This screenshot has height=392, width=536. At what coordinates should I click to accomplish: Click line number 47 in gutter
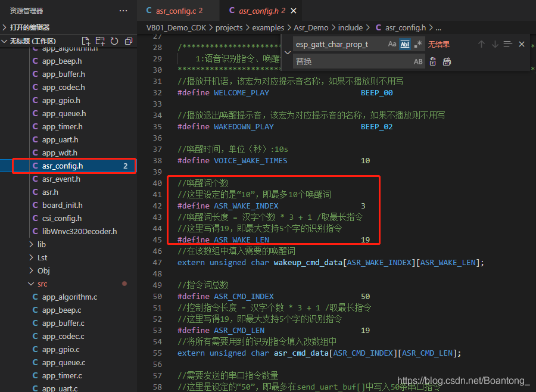click(x=157, y=262)
